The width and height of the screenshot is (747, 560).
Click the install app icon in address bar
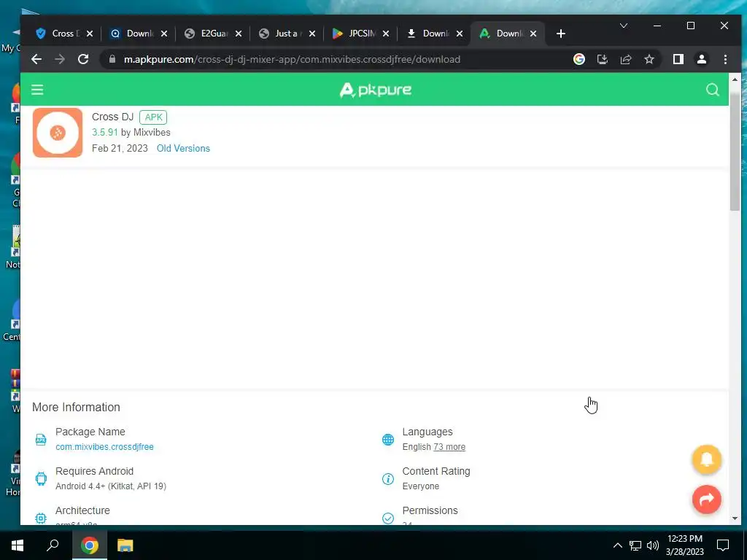click(602, 59)
